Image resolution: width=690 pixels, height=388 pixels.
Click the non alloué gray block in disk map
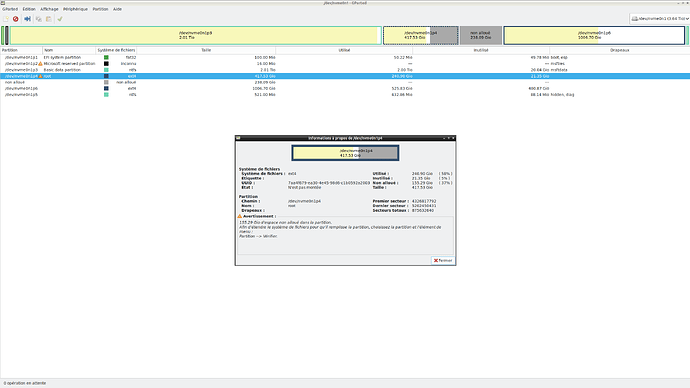click(481, 35)
